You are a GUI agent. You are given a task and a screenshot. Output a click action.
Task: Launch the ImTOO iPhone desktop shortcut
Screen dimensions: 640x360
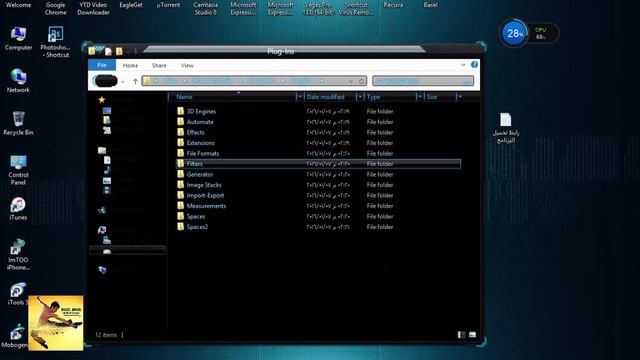pos(18,255)
